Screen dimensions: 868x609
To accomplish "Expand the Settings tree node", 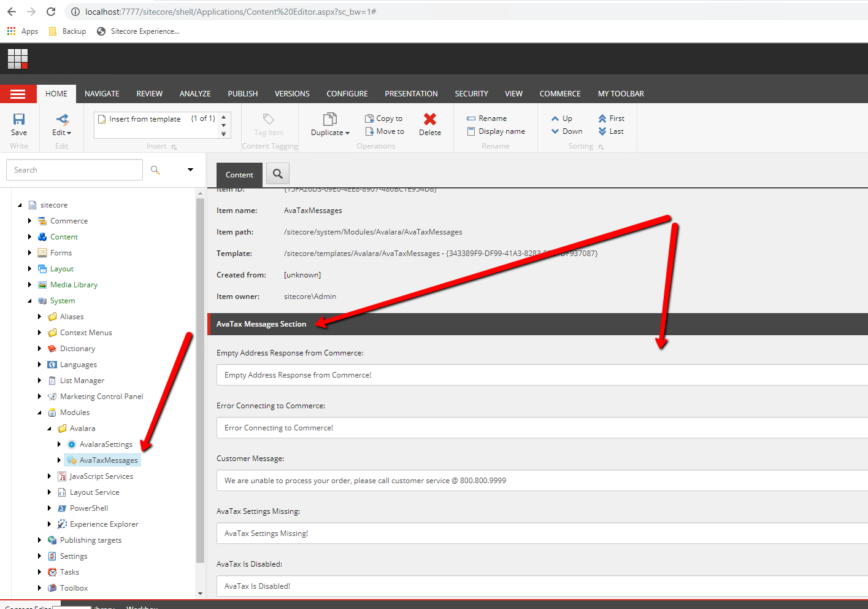I will click(39, 556).
